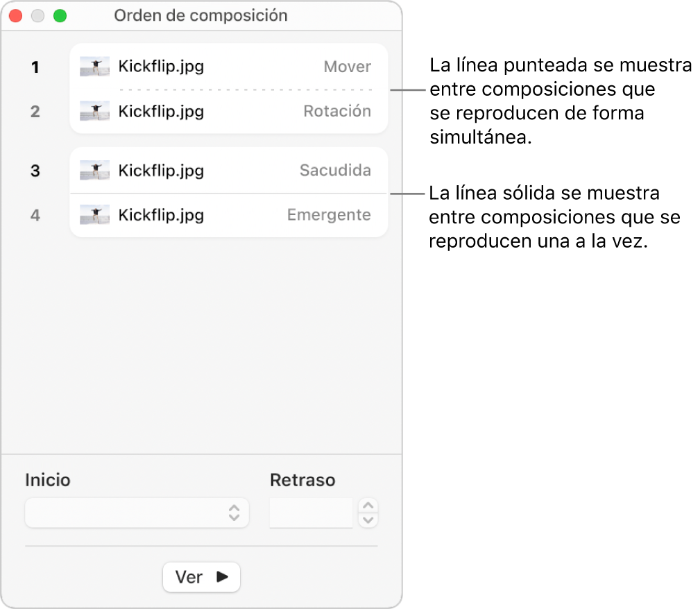Click inside the Retraso delay field
The height and width of the screenshot is (609, 700).
pyautogui.click(x=311, y=513)
